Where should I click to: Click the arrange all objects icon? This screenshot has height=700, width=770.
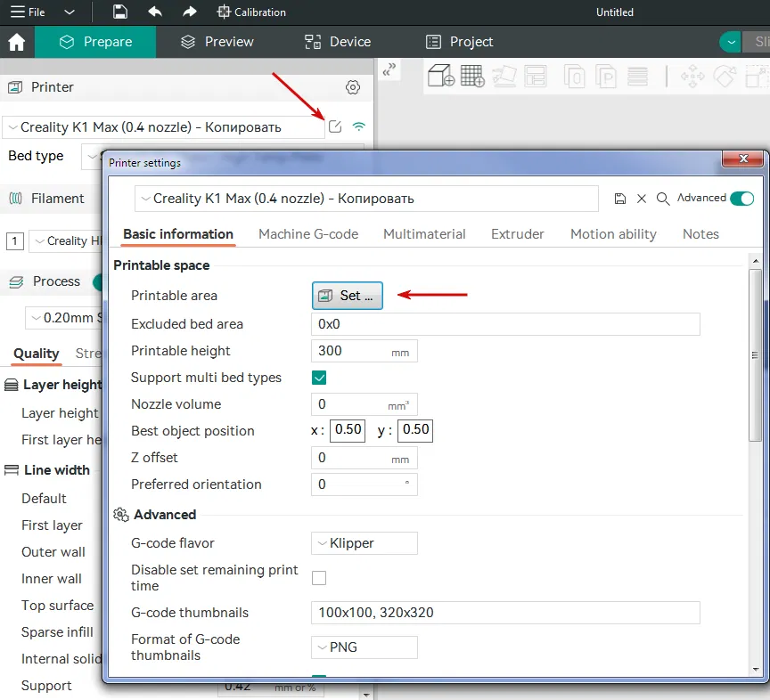(536, 77)
